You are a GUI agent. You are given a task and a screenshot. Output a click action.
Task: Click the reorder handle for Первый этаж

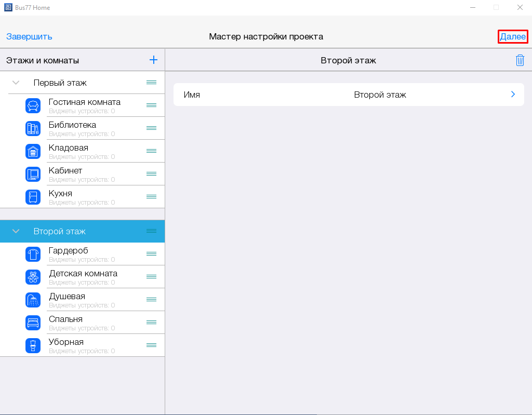[x=151, y=83]
